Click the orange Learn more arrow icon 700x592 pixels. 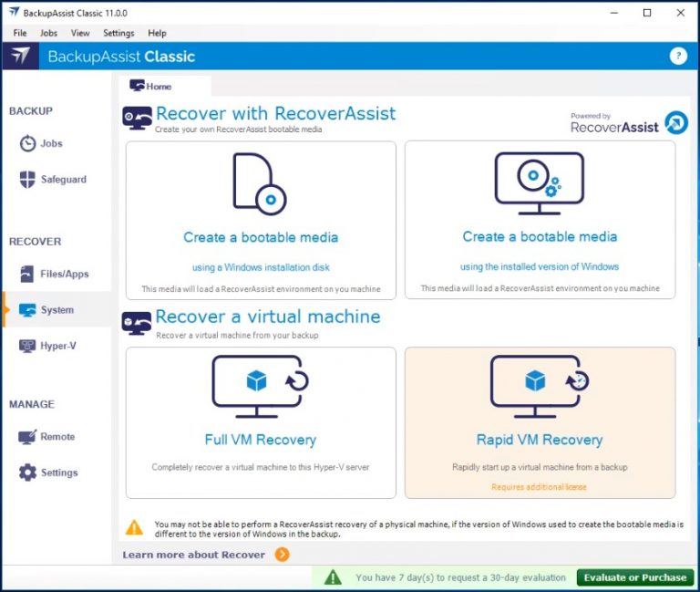pyautogui.click(x=282, y=555)
